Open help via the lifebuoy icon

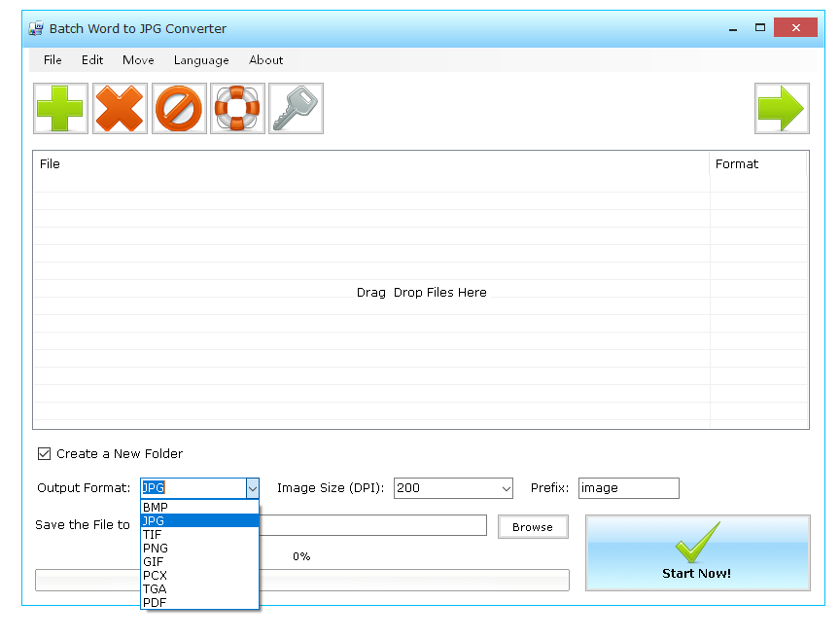pos(237,108)
